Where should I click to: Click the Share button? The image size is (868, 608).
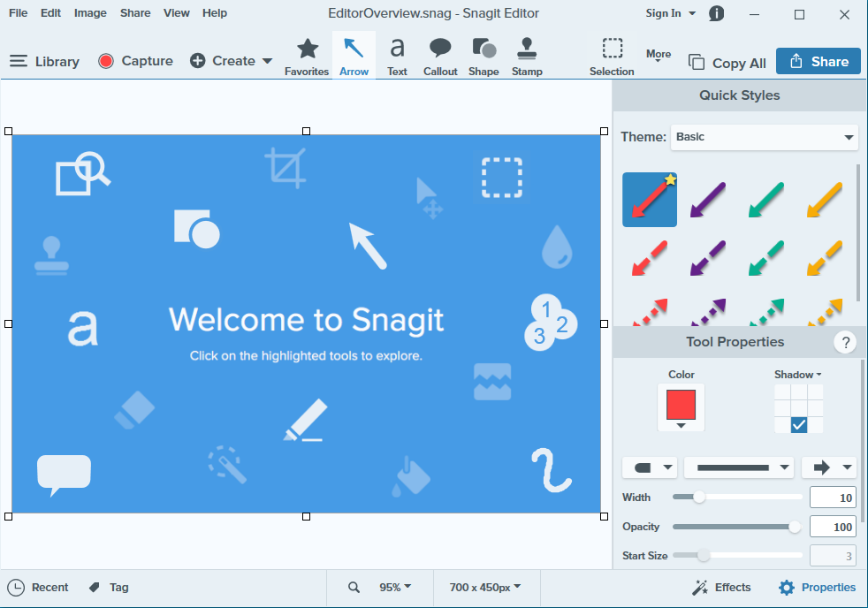pyautogui.click(x=818, y=61)
